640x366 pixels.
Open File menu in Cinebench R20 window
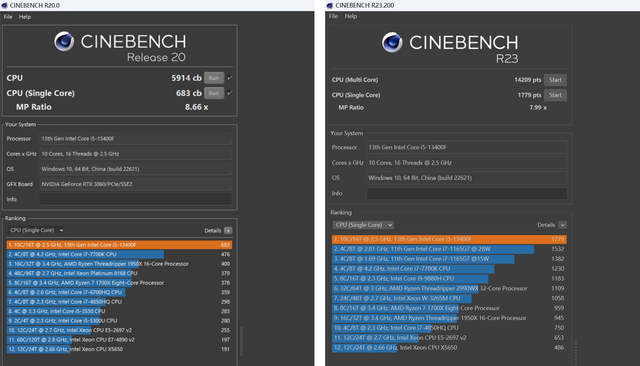click(8, 17)
